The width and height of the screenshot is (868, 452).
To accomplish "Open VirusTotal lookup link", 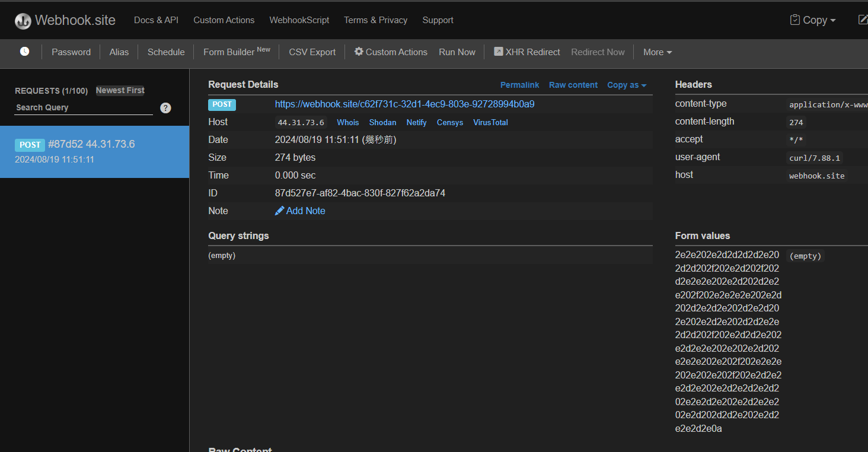I will coord(490,123).
